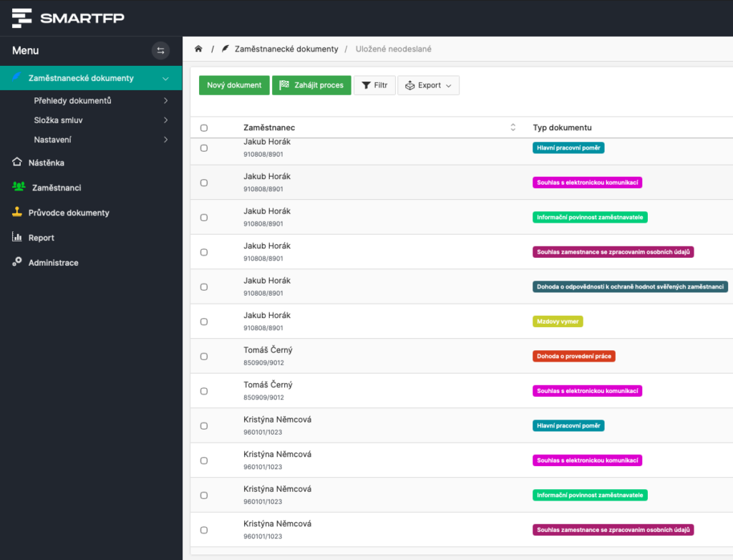The image size is (733, 560).
Task: Click the SmartFP logo icon
Action: tap(22, 18)
